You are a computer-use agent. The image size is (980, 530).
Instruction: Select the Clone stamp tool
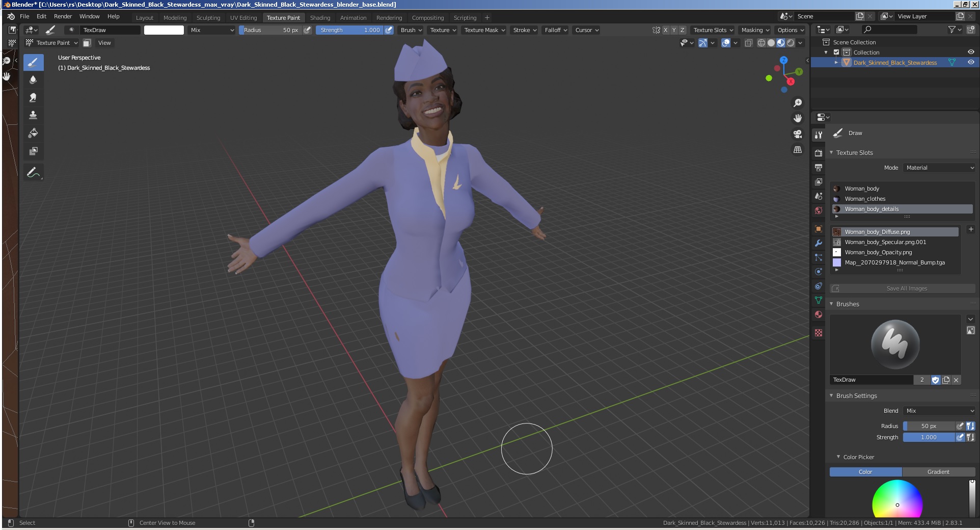33,115
